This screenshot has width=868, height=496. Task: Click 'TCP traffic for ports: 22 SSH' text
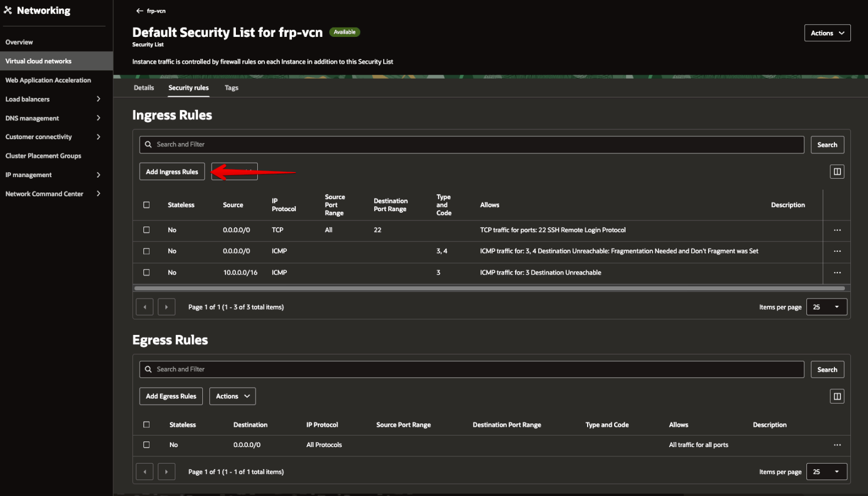[552, 230]
